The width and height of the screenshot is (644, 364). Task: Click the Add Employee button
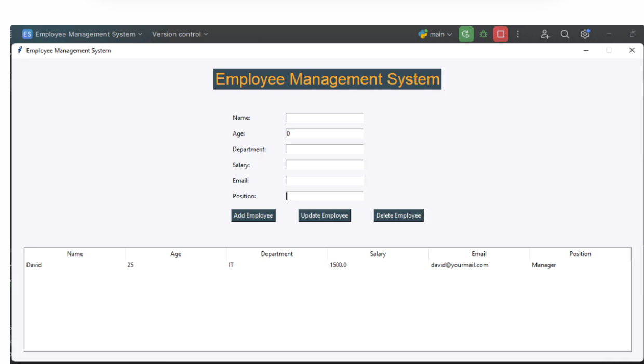[253, 215]
